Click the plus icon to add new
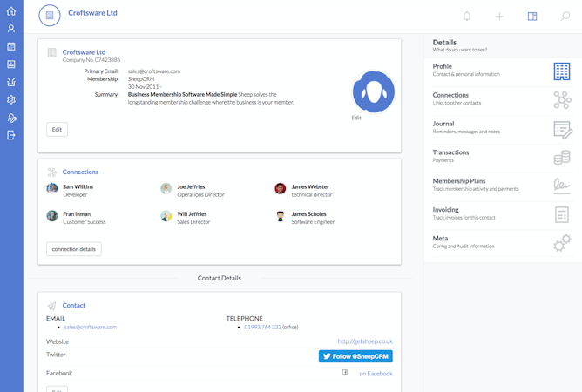The image size is (582, 392). pyautogui.click(x=499, y=16)
